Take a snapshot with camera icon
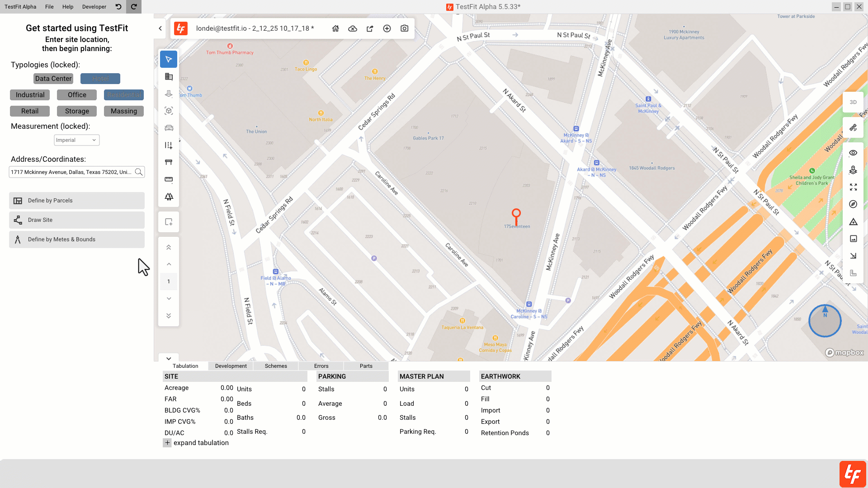 pyautogui.click(x=405, y=28)
